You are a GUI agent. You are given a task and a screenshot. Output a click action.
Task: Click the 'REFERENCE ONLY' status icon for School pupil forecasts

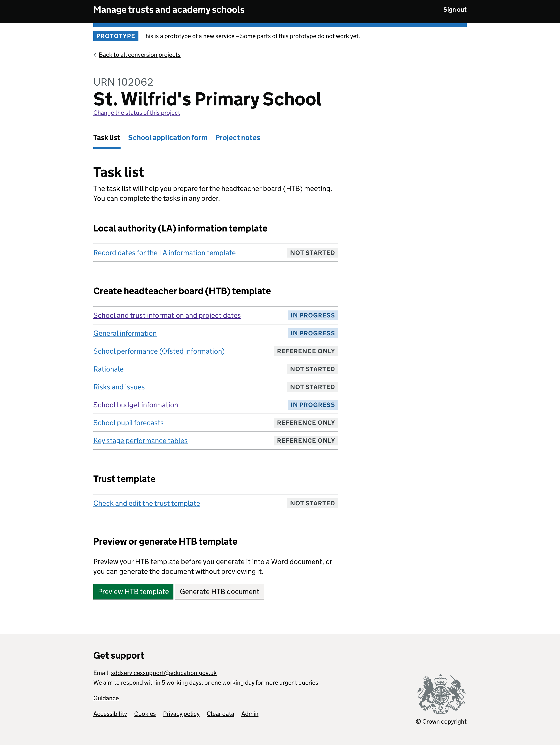tap(305, 422)
